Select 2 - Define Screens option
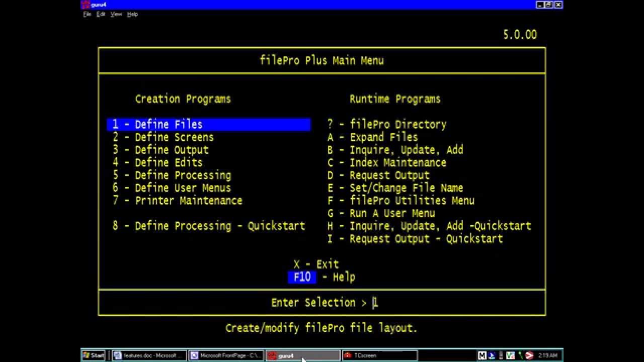 coord(163,137)
